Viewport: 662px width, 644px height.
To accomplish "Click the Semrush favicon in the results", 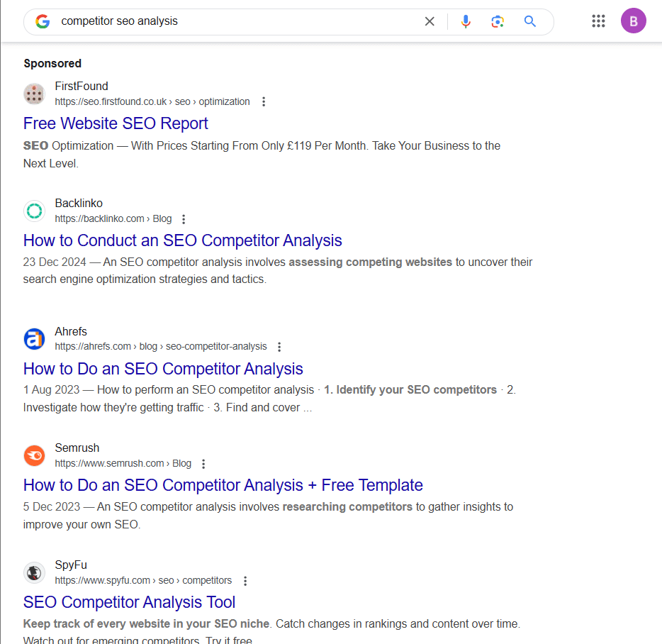I will (x=34, y=455).
